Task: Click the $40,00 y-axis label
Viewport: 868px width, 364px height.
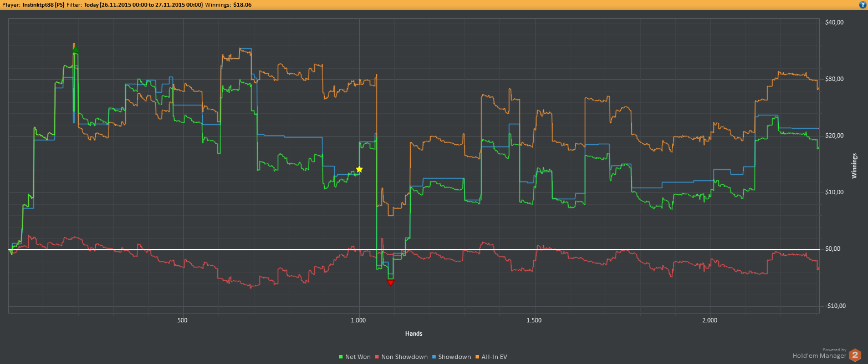Action: click(x=834, y=23)
